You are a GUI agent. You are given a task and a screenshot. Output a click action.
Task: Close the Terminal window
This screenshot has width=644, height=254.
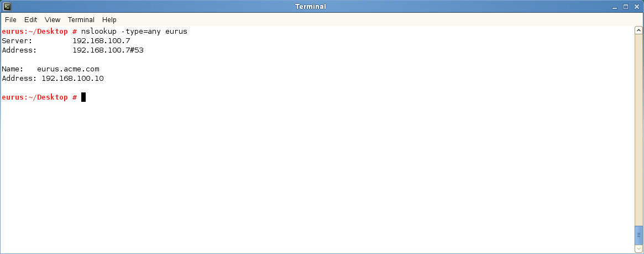click(637, 7)
